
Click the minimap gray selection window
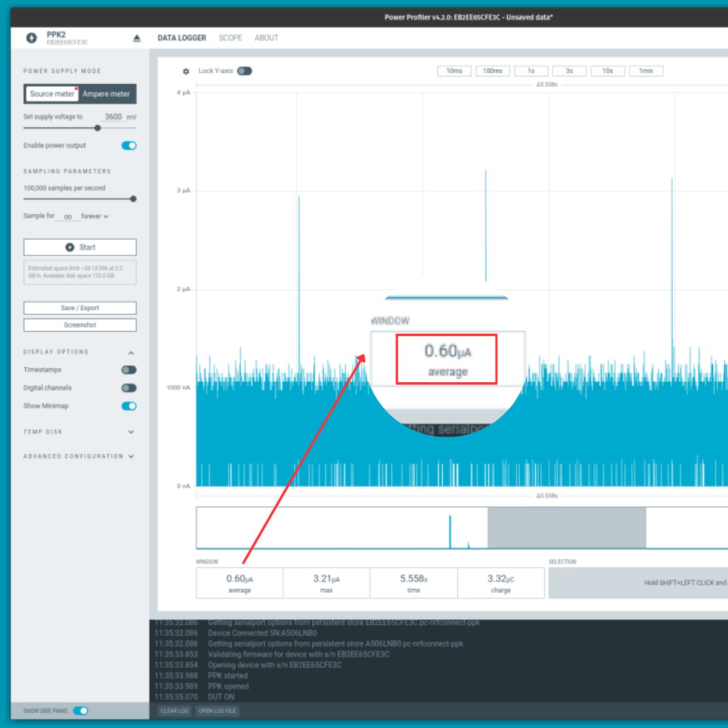point(567,528)
